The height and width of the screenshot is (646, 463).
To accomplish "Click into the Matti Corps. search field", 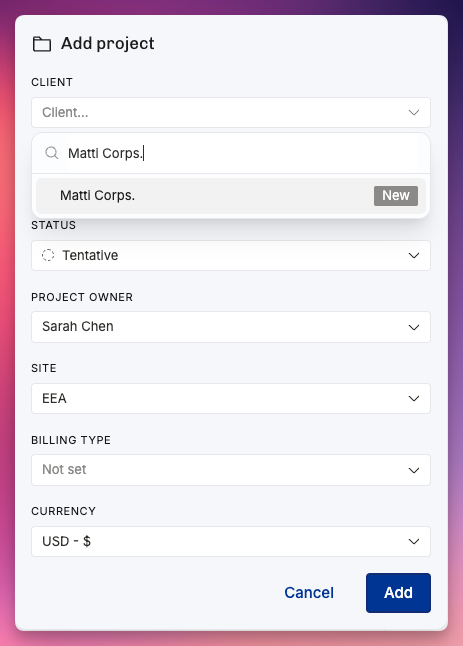I will pos(243,153).
